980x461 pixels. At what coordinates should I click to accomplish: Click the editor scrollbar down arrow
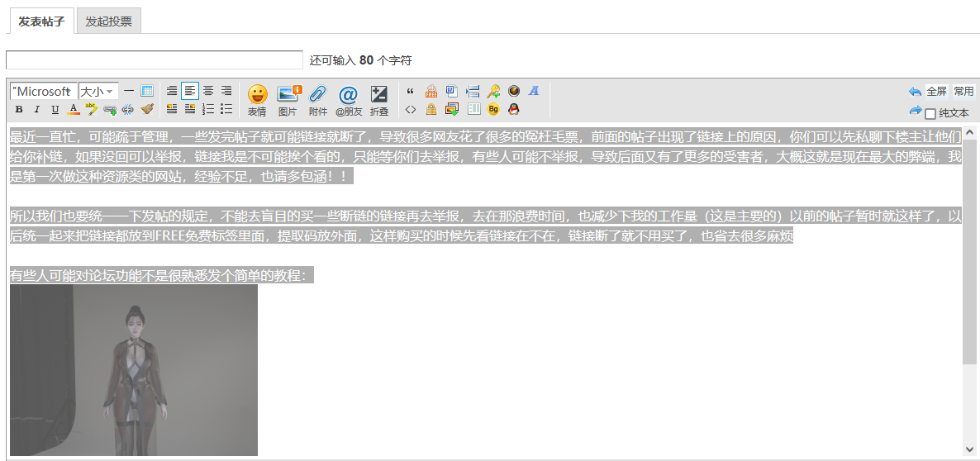coord(969,449)
